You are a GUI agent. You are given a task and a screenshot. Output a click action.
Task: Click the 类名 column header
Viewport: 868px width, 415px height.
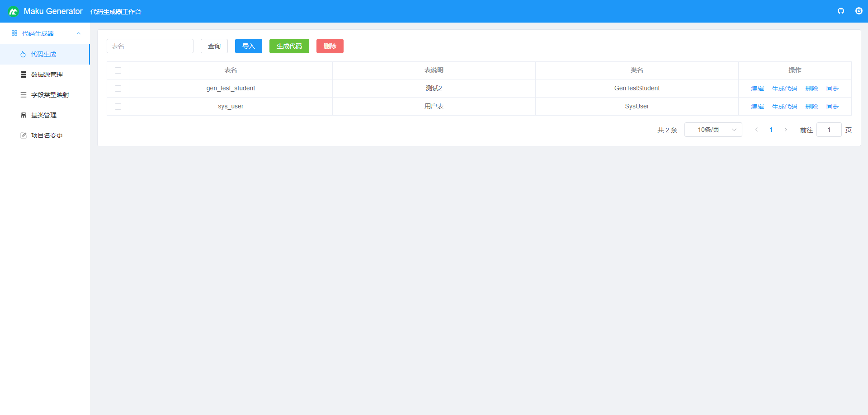click(637, 70)
